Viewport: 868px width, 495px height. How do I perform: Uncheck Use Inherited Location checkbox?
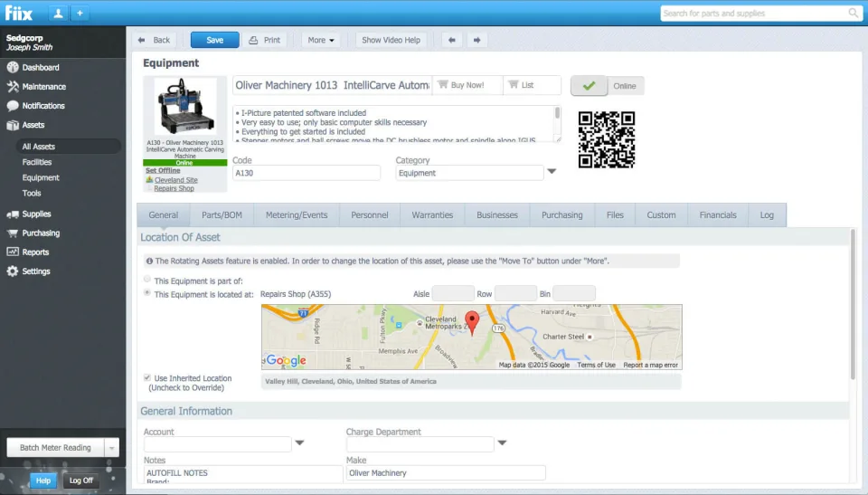(x=147, y=377)
